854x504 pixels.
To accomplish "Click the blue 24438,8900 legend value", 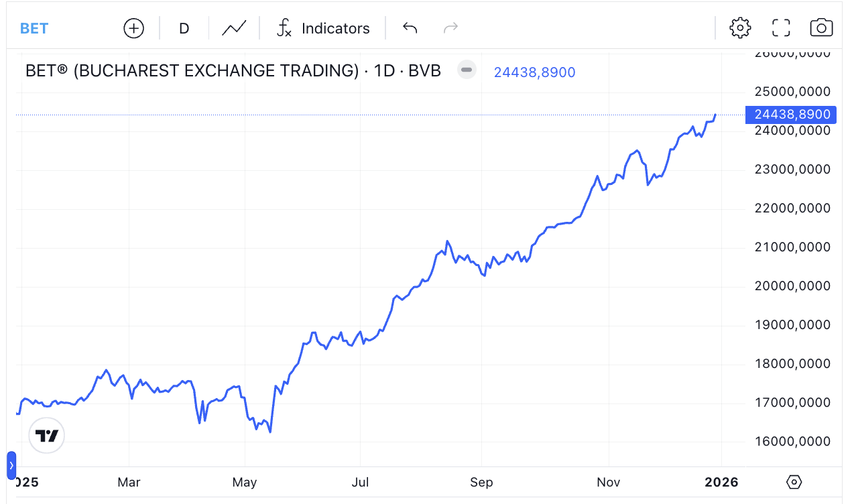I will coord(534,72).
